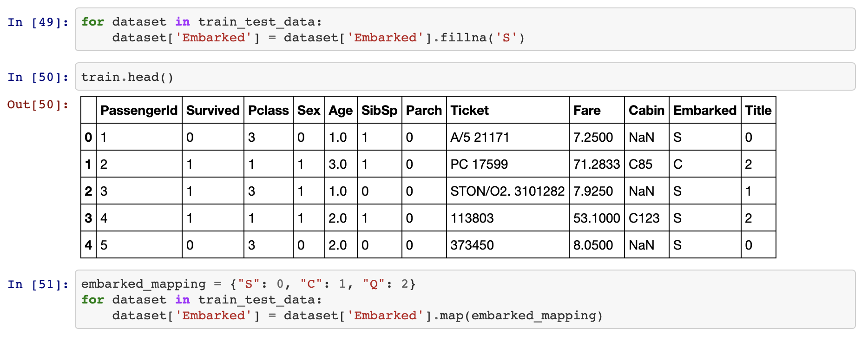This screenshot has height=343, width=868.
Task: Click row index 2 of the dataframe
Action: 88,191
